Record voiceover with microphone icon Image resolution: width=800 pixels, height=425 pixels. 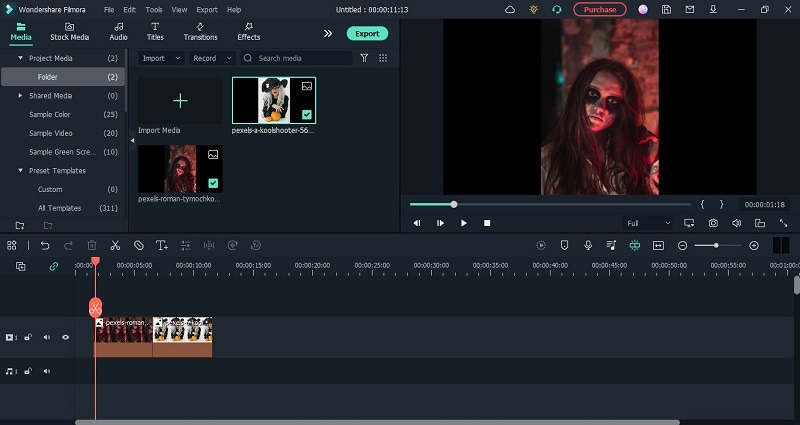[x=588, y=245]
